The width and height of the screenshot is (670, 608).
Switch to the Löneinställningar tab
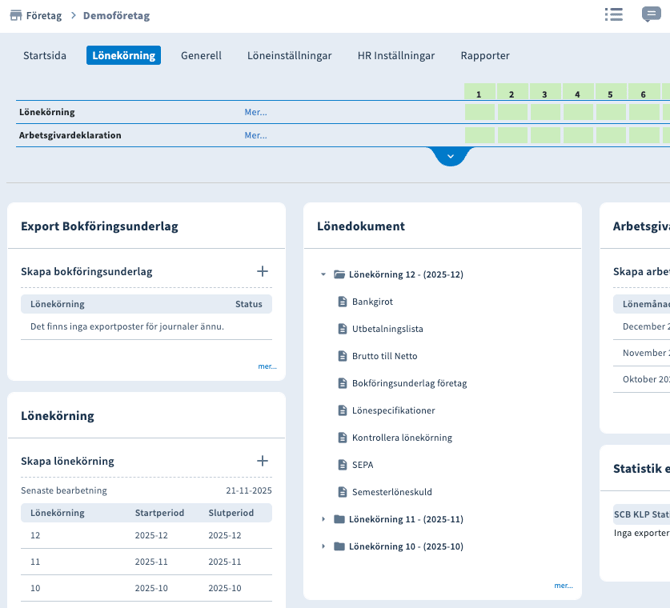[289, 56]
